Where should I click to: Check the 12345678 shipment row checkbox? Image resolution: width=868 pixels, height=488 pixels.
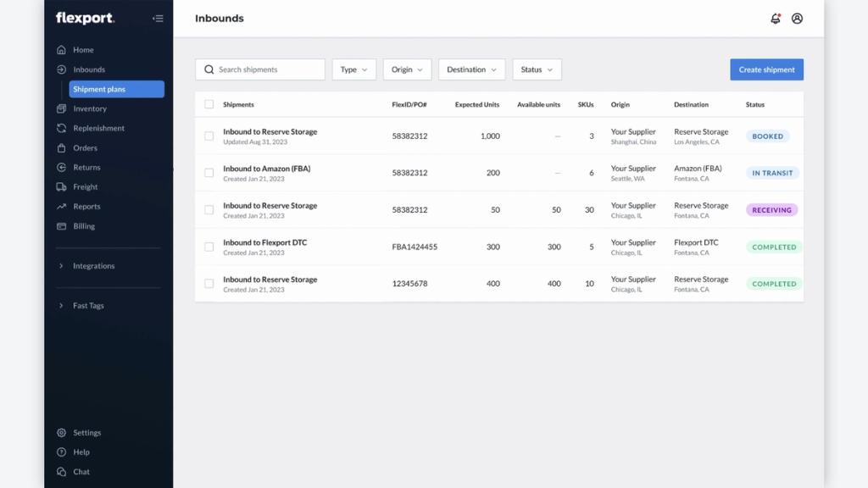point(209,283)
